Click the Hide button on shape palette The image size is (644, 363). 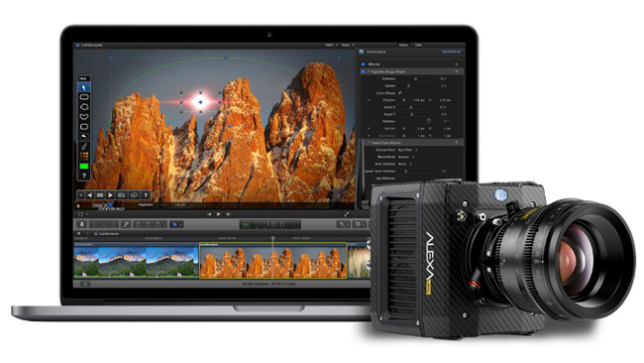tap(83, 78)
